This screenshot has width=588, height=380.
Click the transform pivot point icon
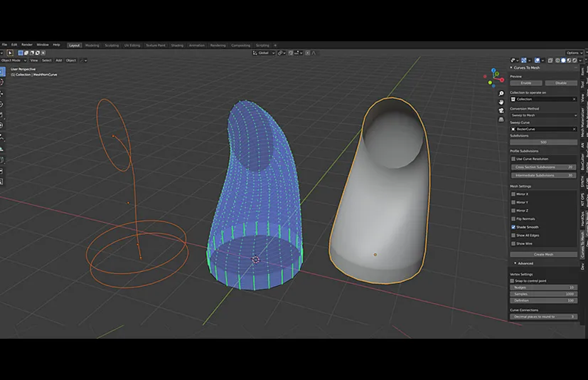point(281,53)
